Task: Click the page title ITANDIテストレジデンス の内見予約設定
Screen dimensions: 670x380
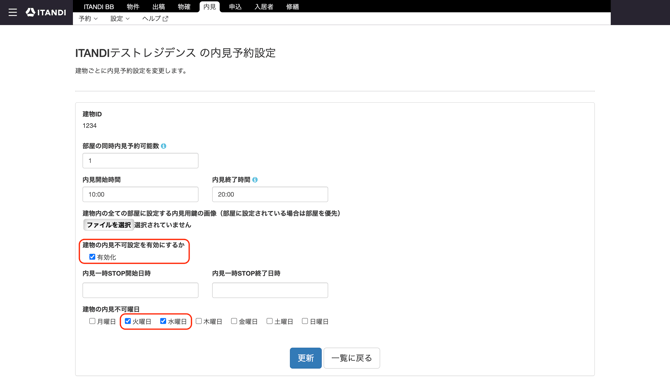Action: point(176,53)
